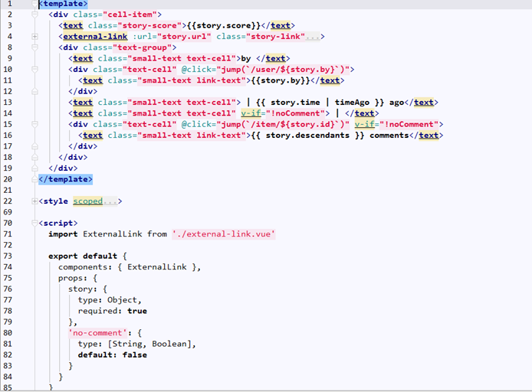Expand the folded external-link tag on line 4
The width and height of the screenshot is (532, 392).
click(x=34, y=37)
